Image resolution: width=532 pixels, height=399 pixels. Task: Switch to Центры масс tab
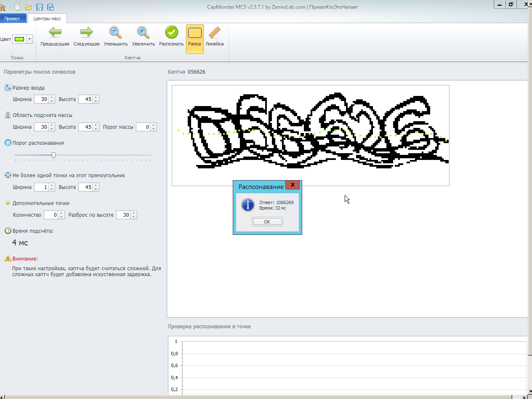[x=47, y=19]
